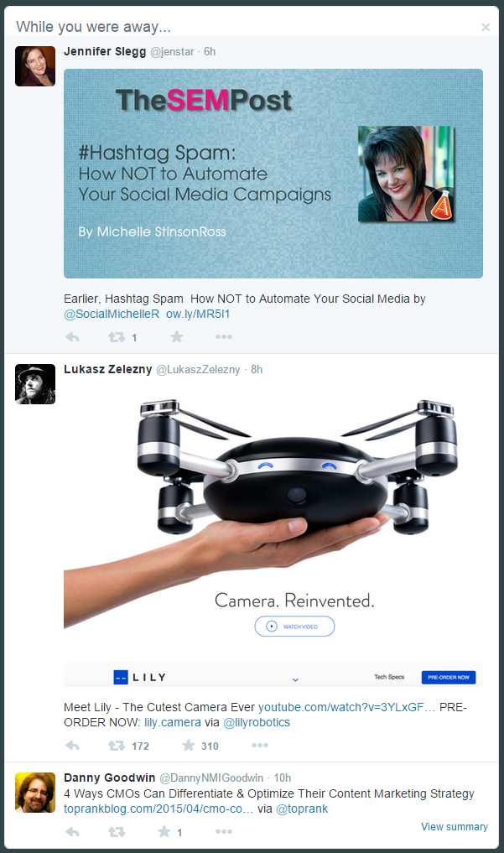Open more options on Jennifer Slegg's tweet
This screenshot has height=853, width=504.
coord(223,336)
